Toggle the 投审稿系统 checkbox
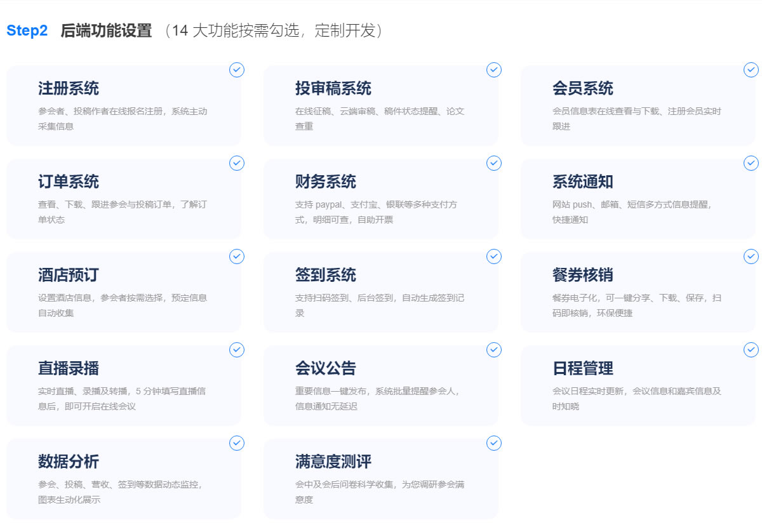Image resolution: width=762 pixels, height=532 pixels. point(494,70)
